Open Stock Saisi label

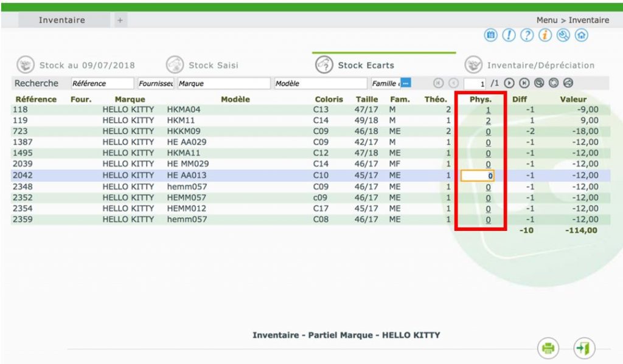(x=214, y=65)
